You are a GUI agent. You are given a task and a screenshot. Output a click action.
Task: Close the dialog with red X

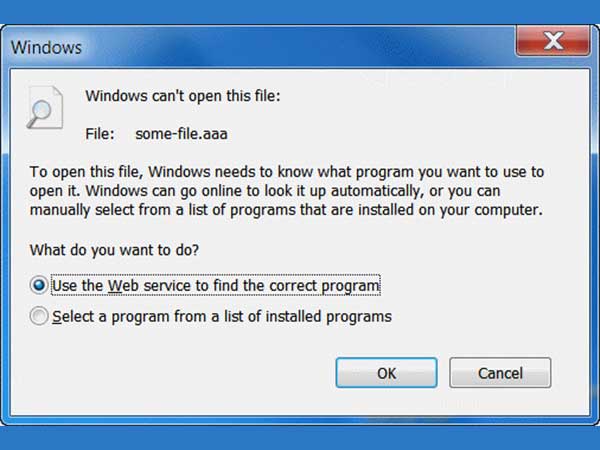[553, 41]
